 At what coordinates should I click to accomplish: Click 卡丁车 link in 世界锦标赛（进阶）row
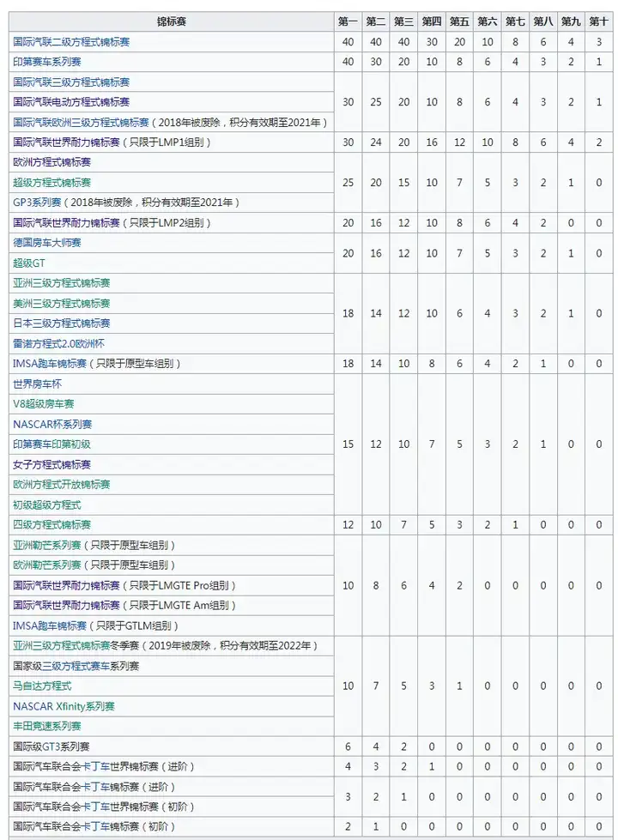click(x=95, y=766)
